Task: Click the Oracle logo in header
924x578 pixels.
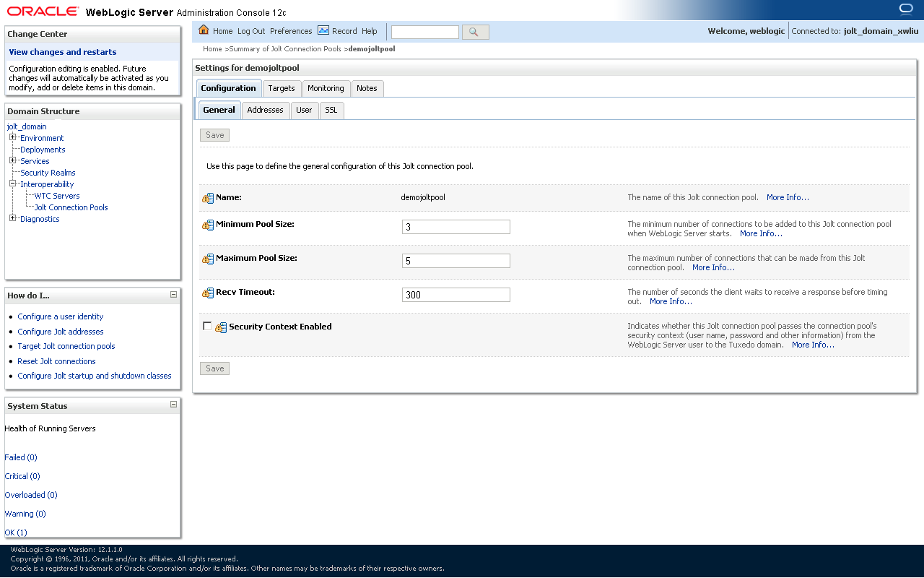Action: click(x=43, y=12)
